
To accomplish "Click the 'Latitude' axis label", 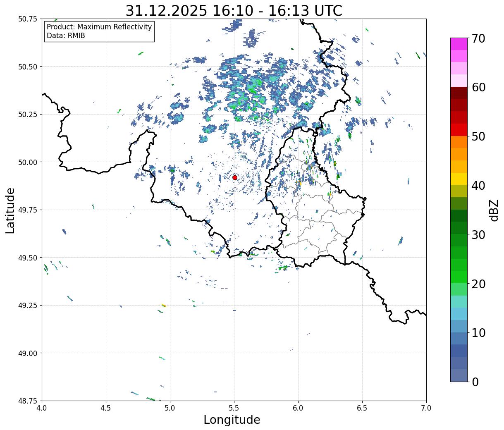I will point(10,210).
